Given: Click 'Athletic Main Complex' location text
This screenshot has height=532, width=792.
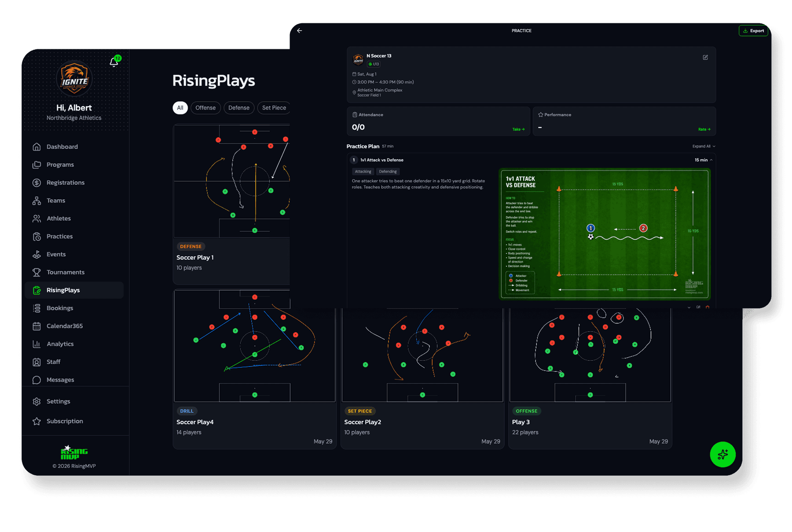Looking at the screenshot, I should pos(380,90).
